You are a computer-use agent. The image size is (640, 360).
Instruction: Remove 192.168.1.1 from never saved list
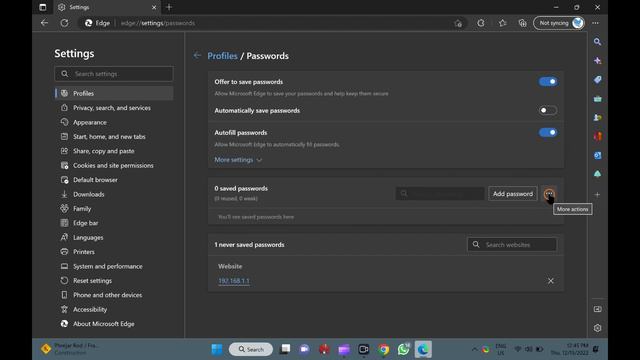(x=551, y=281)
